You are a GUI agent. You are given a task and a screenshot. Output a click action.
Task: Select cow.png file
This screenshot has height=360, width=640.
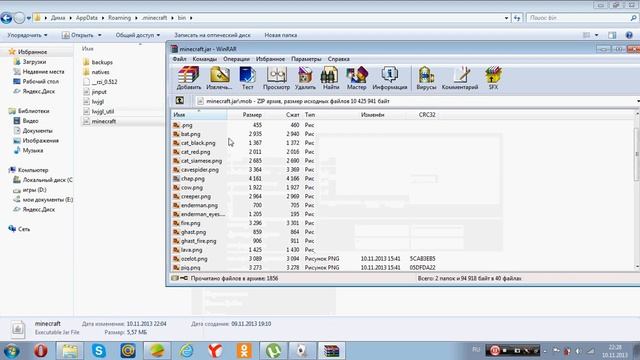192,187
